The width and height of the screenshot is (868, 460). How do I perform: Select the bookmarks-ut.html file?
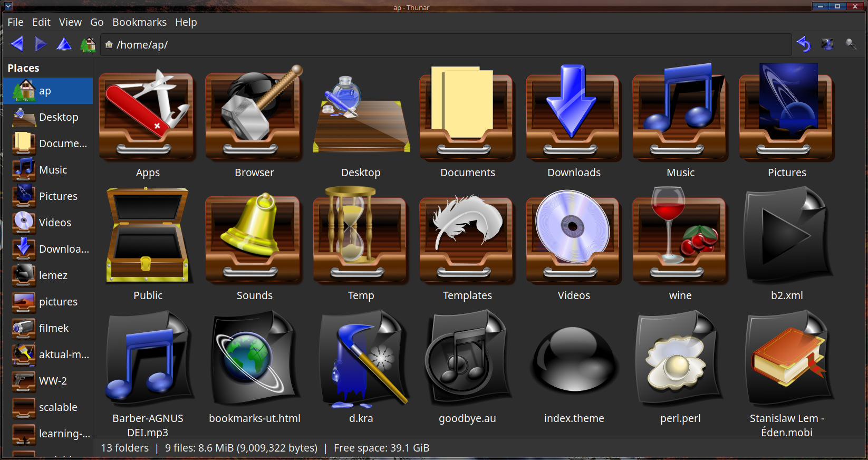254,367
